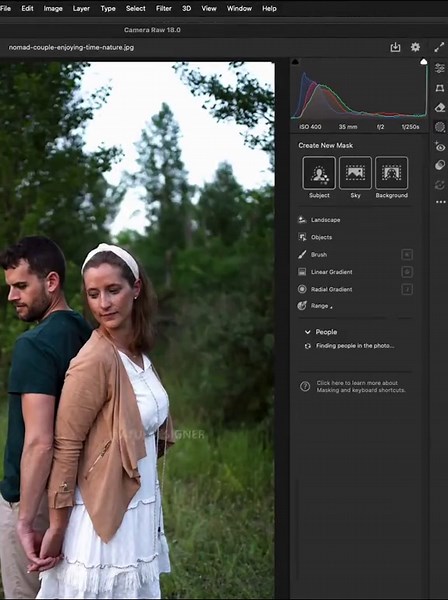Select the Masking tool circle icon
Image resolution: width=448 pixels, height=600 pixels.
pos(440,127)
